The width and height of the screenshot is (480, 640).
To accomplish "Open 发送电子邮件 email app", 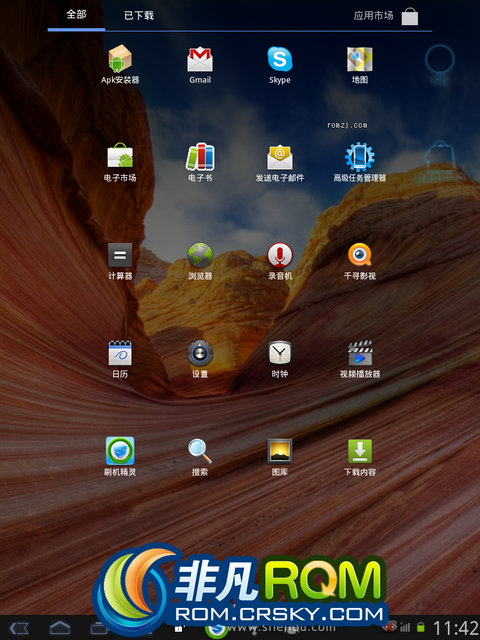I will click(x=280, y=162).
